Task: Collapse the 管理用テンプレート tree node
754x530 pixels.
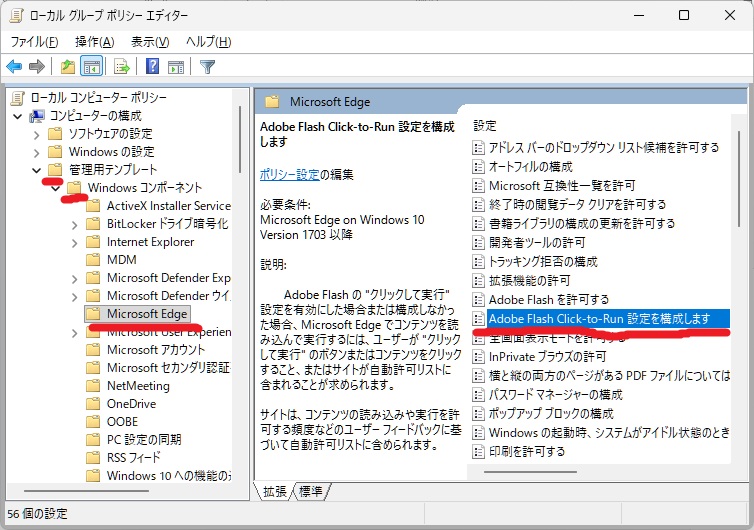Action: 37,170
